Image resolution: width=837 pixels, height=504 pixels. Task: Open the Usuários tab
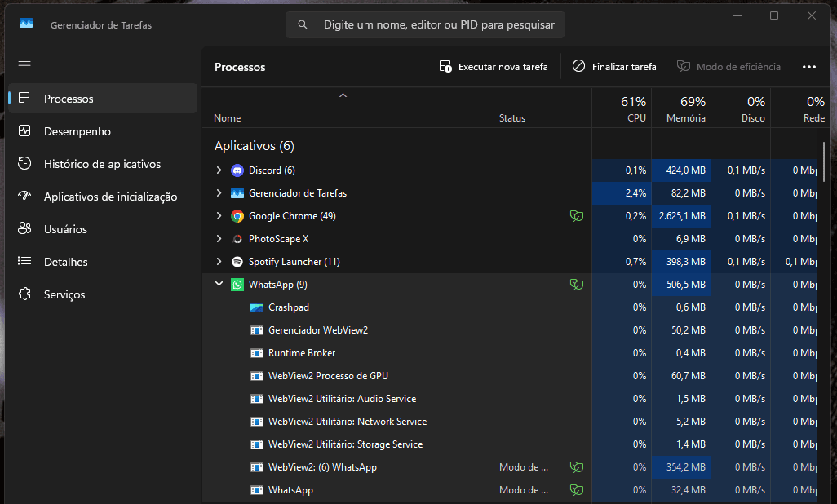(103, 229)
